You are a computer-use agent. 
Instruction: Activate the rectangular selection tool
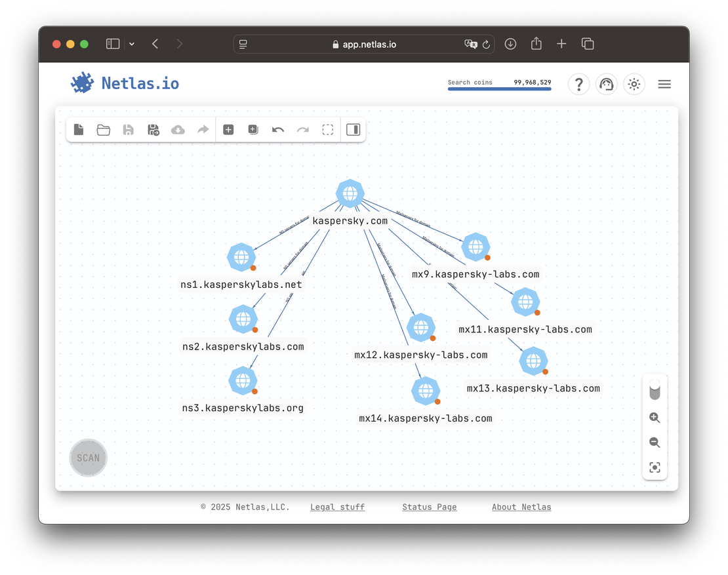click(327, 129)
